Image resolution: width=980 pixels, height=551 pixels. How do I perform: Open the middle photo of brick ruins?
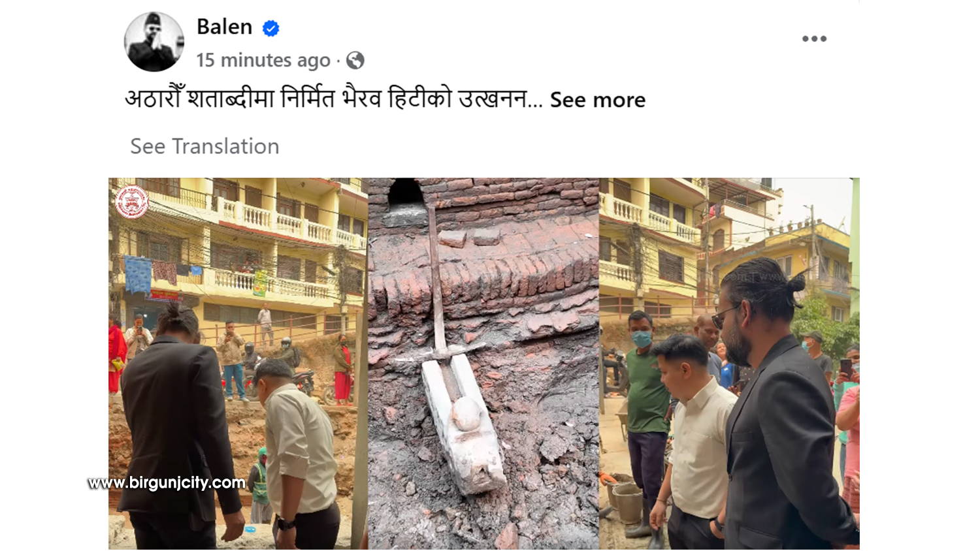(483, 364)
